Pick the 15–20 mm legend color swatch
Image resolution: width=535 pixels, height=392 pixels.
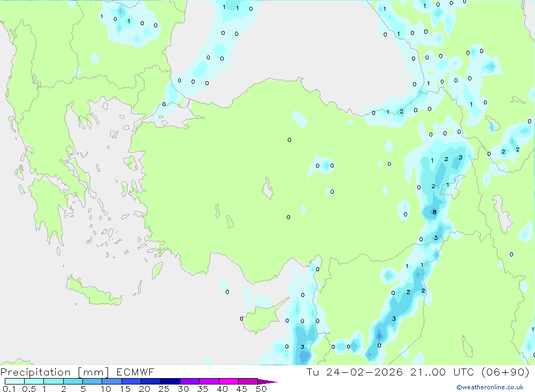point(131,381)
